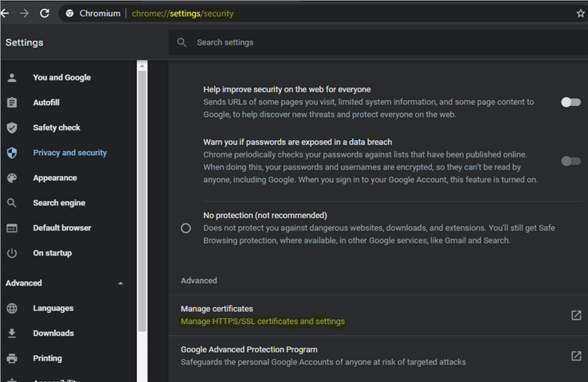Image resolution: width=588 pixels, height=382 pixels.
Task: Collapse the Advanced section in sidebar
Action: coord(120,283)
